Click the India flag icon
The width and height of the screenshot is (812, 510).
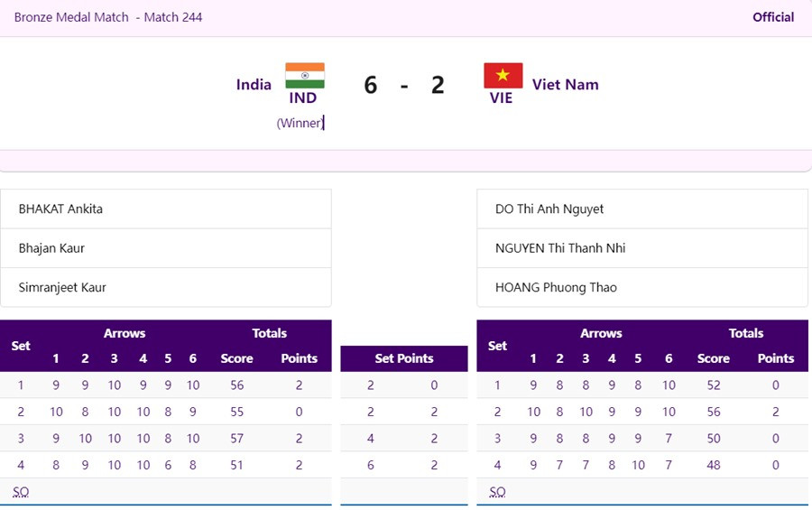click(304, 75)
